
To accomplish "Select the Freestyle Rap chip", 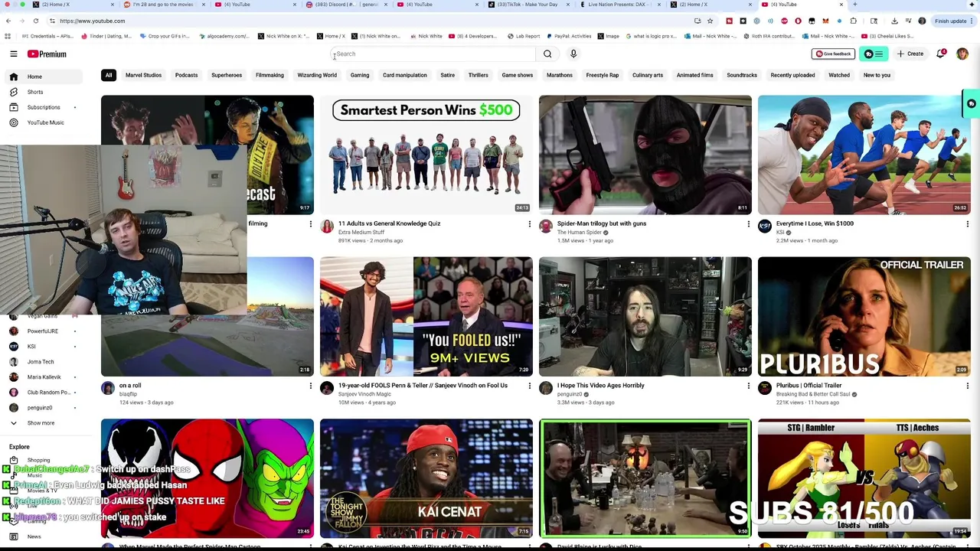I will click(603, 75).
